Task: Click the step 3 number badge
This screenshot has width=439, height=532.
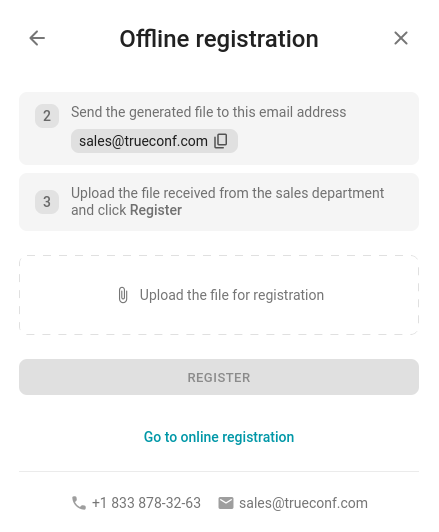Action: (x=47, y=202)
